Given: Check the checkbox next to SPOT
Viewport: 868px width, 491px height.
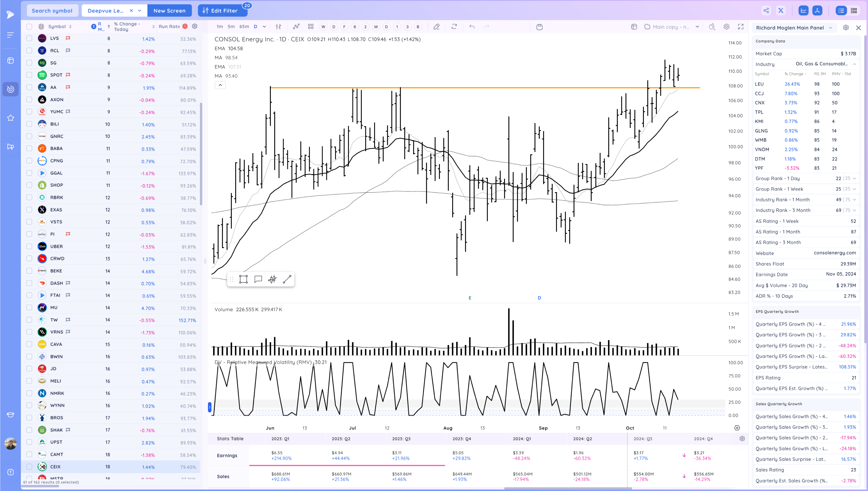Looking at the screenshot, I should (29, 75).
